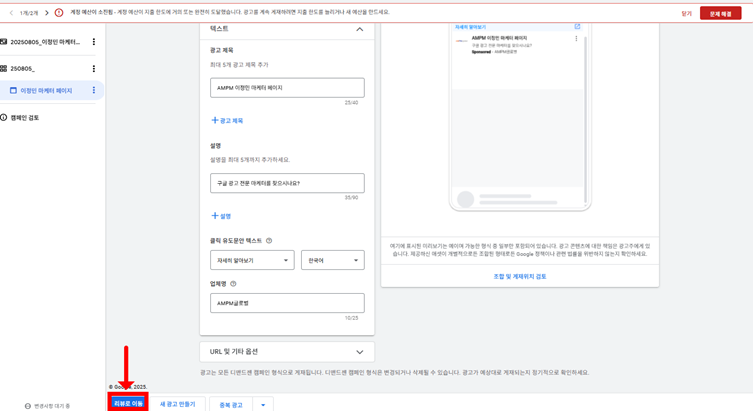Click the ad icon beside 이정민 마케터 페이지

click(13, 90)
